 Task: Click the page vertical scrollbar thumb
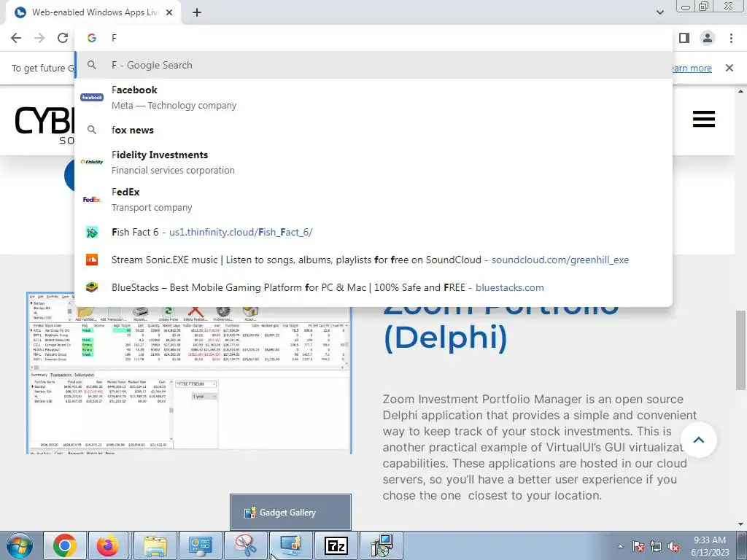741,349
